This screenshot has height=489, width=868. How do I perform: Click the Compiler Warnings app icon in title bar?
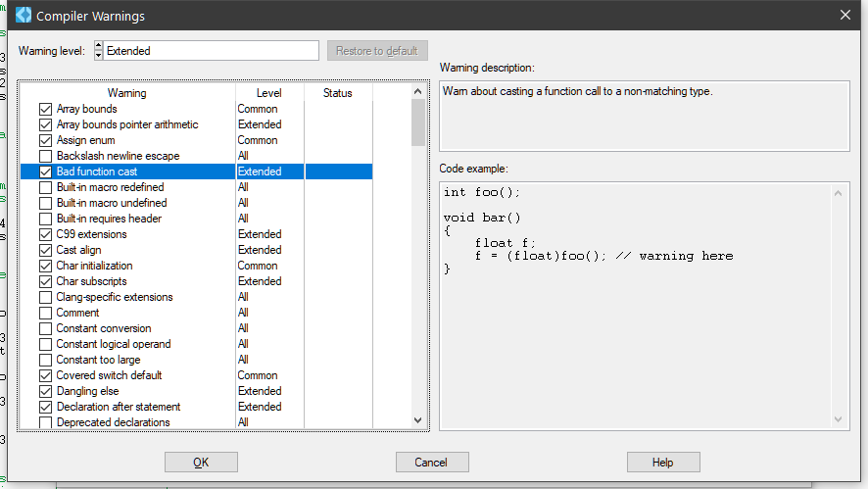pyautogui.click(x=24, y=15)
